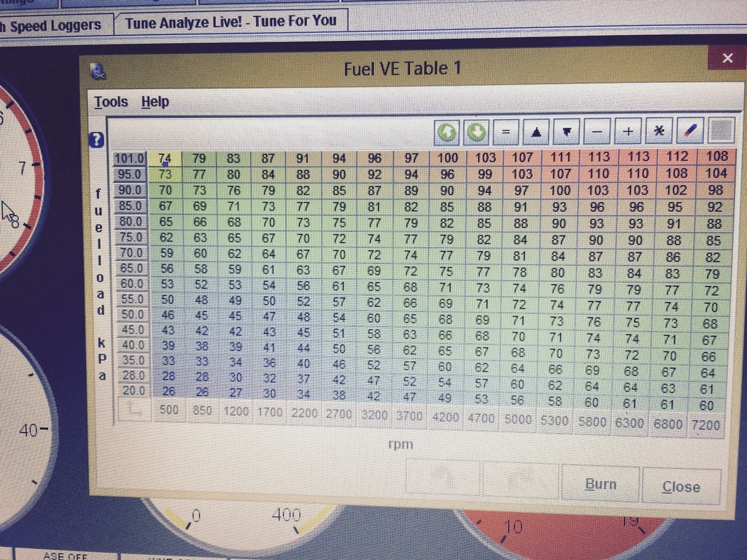Viewport: 747px width, 560px height.
Task: Open the Help menu
Action: pos(155,102)
